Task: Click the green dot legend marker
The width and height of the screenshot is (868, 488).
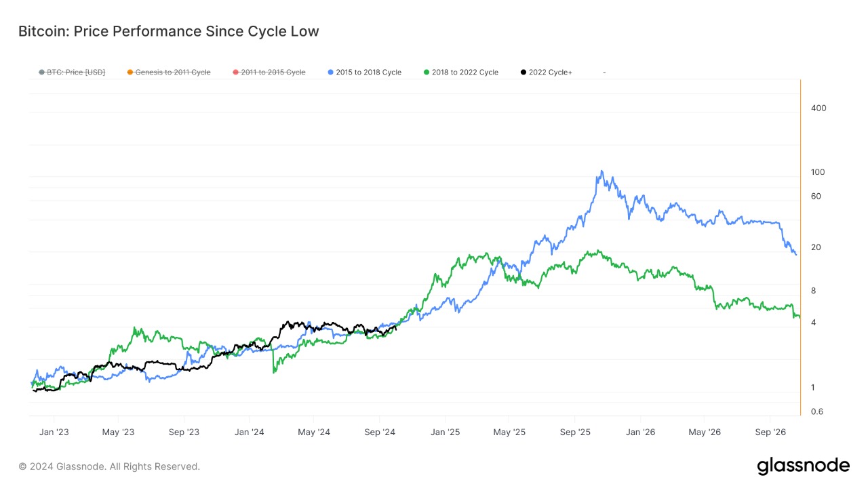Action: coord(427,72)
